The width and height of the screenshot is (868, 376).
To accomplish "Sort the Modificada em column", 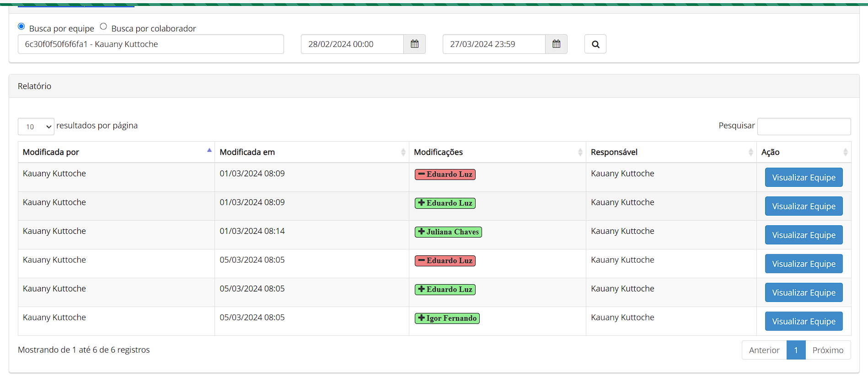I will pos(403,152).
